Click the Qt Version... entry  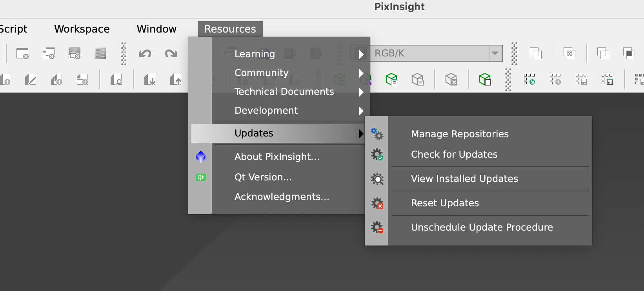pyautogui.click(x=278, y=177)
